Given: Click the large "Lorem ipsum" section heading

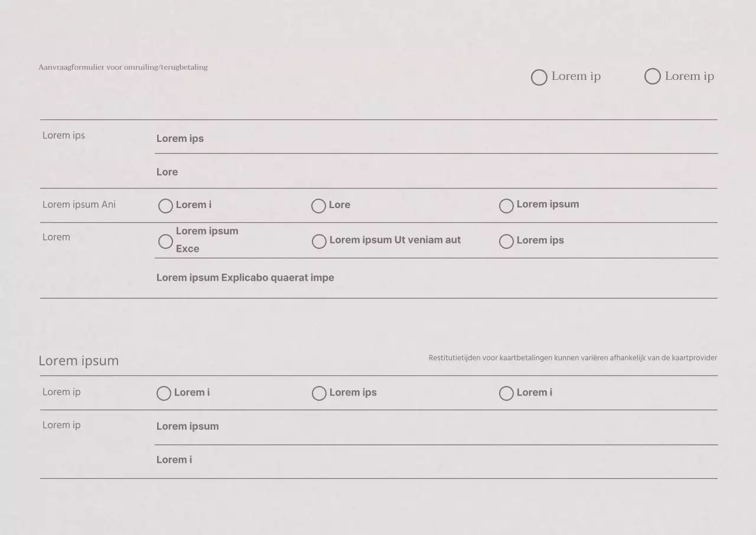Looking at the screenshot, I should (79, 361).
